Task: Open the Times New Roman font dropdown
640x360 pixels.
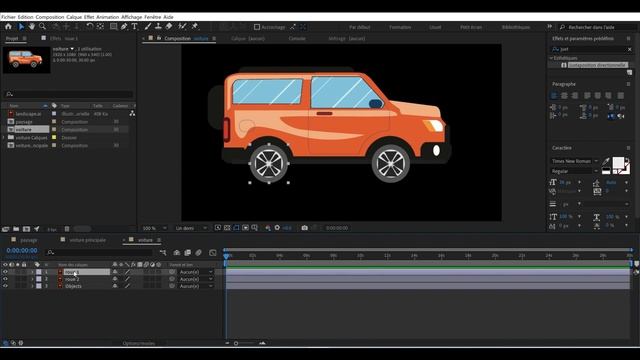Action: coord(574,161)
